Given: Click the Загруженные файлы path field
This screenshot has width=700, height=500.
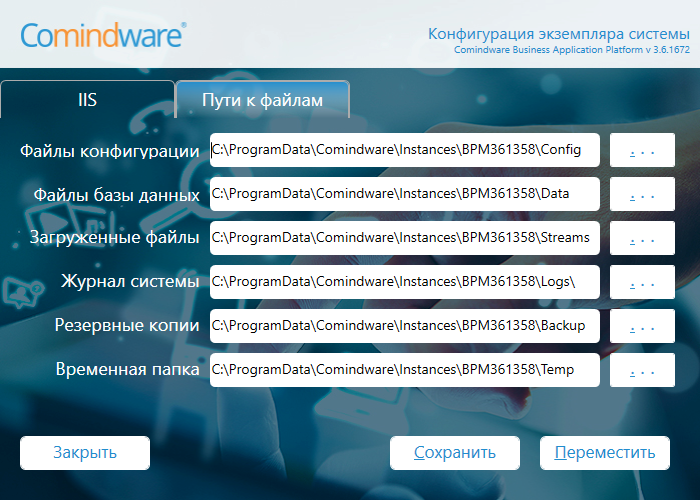Looking at the screenshot, I should pyautogui.click(x=404, y=238).
